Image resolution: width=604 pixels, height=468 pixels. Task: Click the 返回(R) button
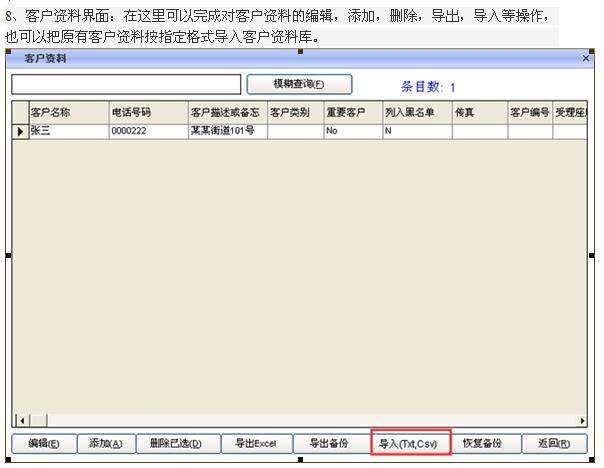point(555,443)
